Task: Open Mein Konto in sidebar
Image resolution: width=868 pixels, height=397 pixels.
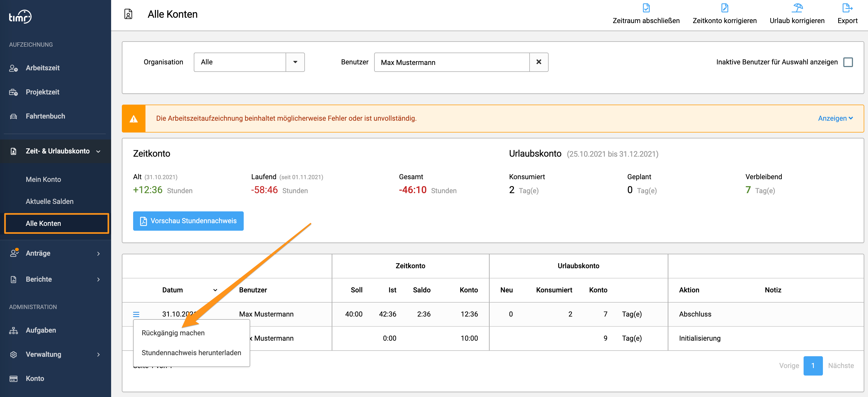Action: click(43, 179)
